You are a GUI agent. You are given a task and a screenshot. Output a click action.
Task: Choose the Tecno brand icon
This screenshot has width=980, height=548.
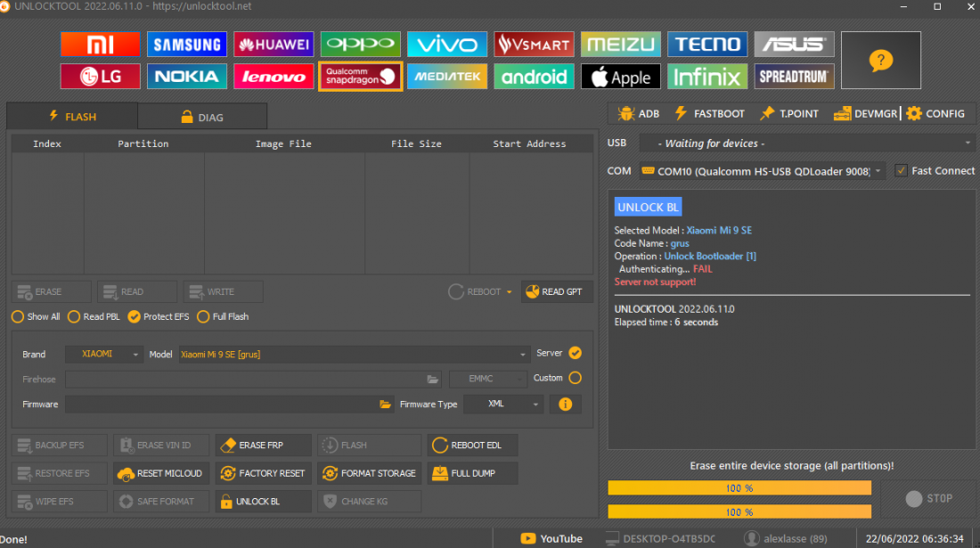(707, 45)
